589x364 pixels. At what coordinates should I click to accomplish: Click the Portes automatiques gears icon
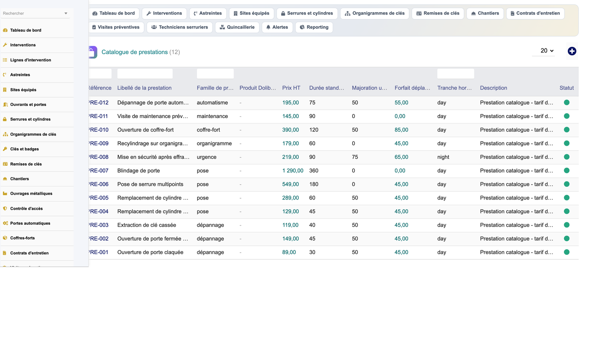click(5, 223)
